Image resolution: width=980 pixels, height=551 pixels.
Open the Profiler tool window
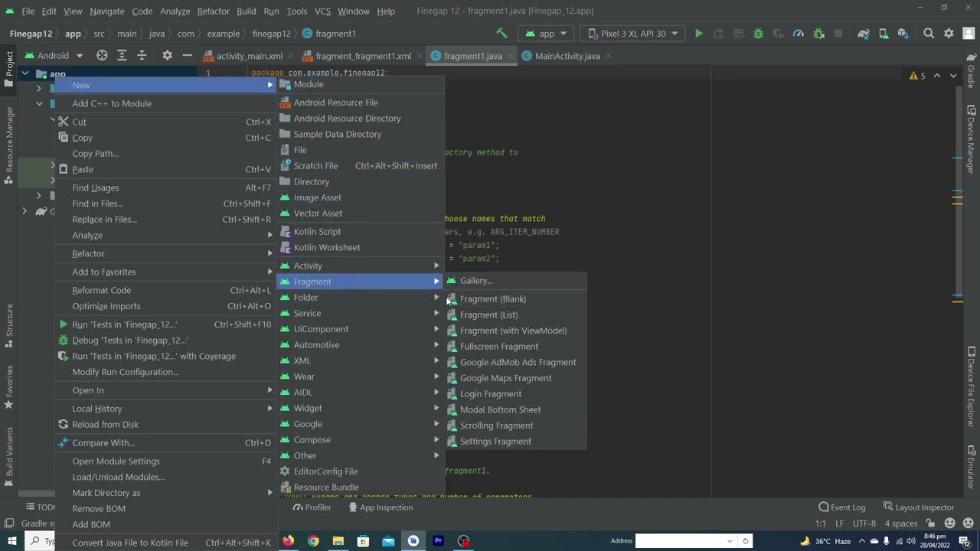click(x=311, y=507)
